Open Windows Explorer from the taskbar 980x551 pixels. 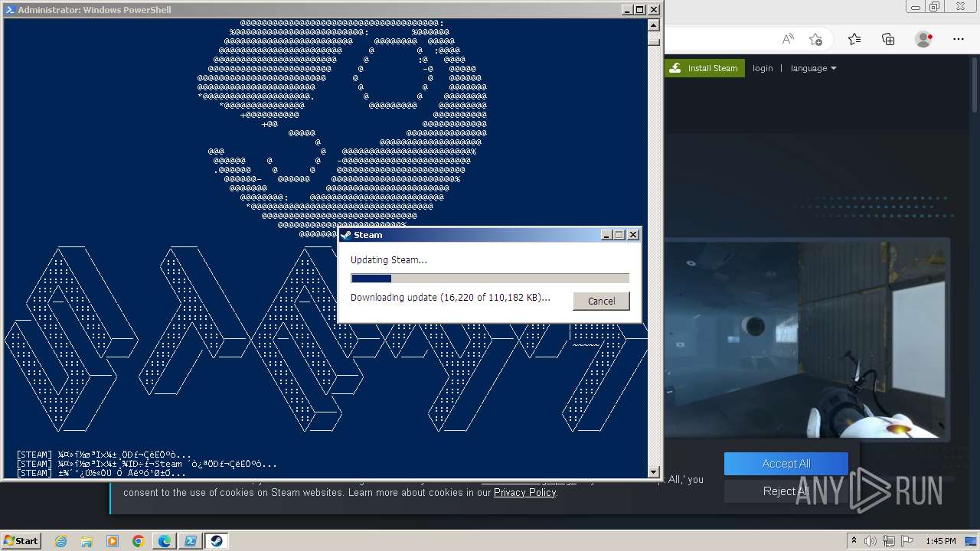click(87, 541)
